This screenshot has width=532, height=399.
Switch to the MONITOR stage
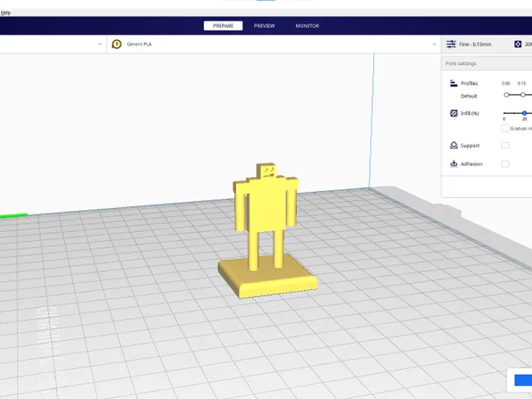click(307, 26)
